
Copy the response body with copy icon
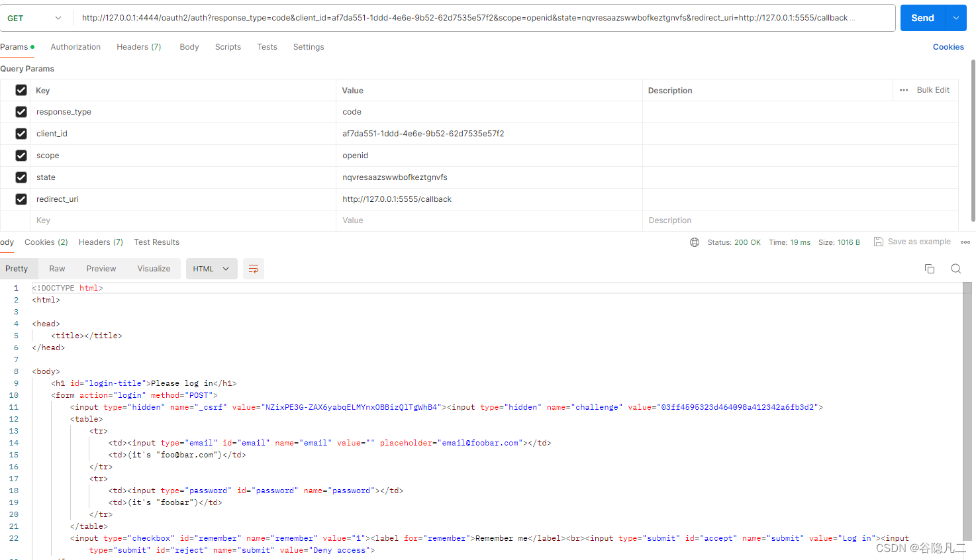click(930, 269)
